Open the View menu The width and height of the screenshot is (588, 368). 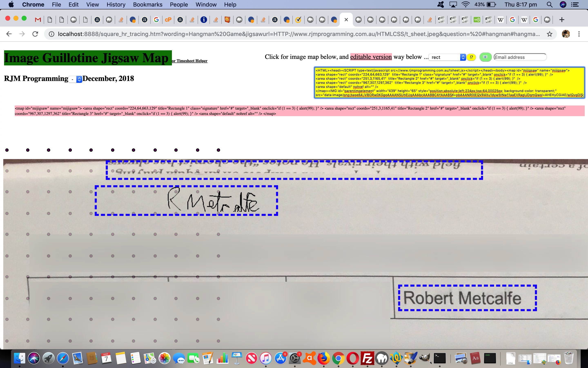point(92,5)
